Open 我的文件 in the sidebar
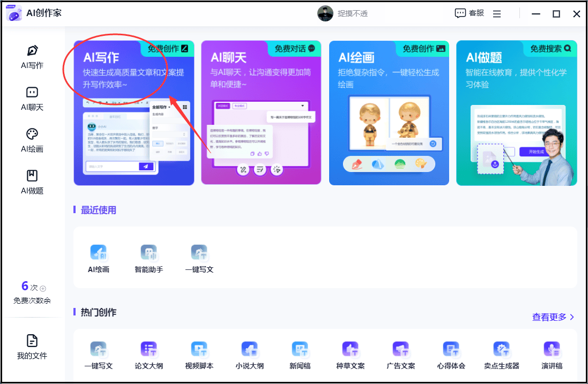Viewport: 588px width, 384px height. (x=32, y=347)
